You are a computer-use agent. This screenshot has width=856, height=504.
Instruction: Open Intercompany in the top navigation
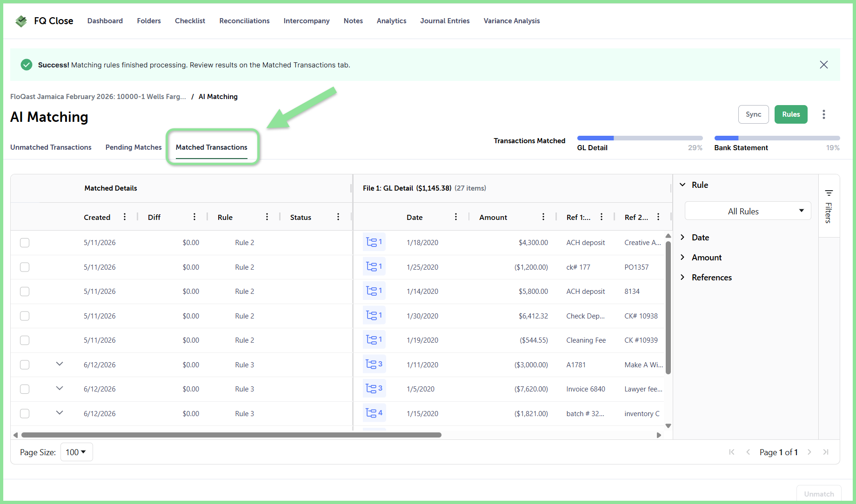pyautogui.click(x=307, y=21)
